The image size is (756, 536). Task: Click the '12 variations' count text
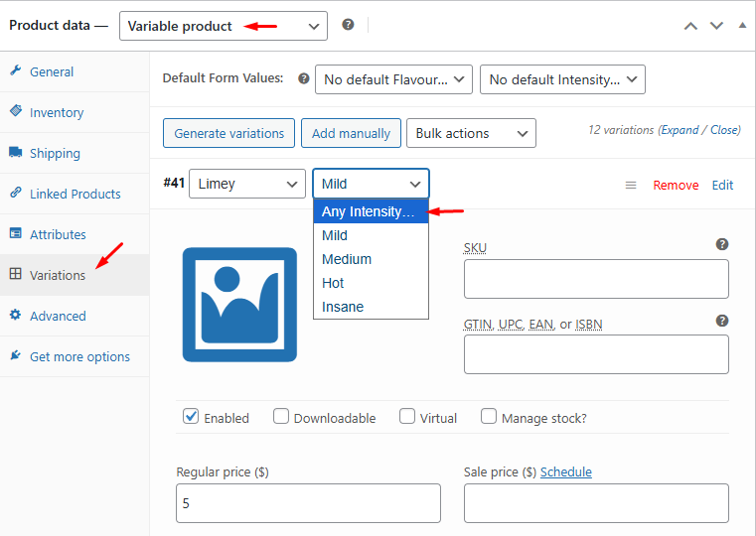[x=621, y=130]
